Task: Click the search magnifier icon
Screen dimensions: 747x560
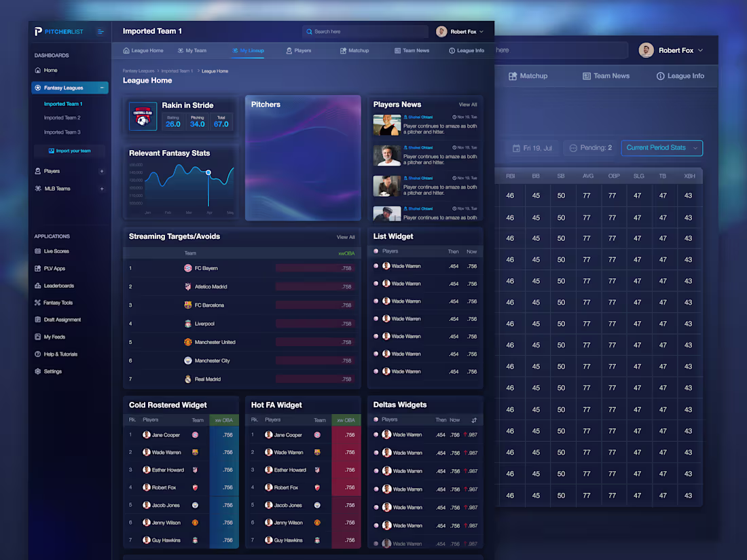Action: click(309, 31)
